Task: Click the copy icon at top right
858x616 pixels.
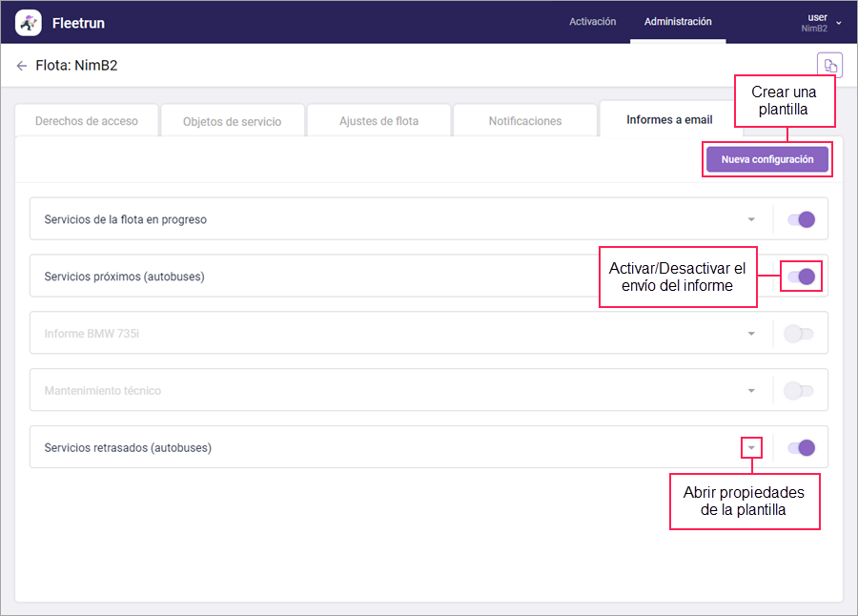Action: click(829, 66)
